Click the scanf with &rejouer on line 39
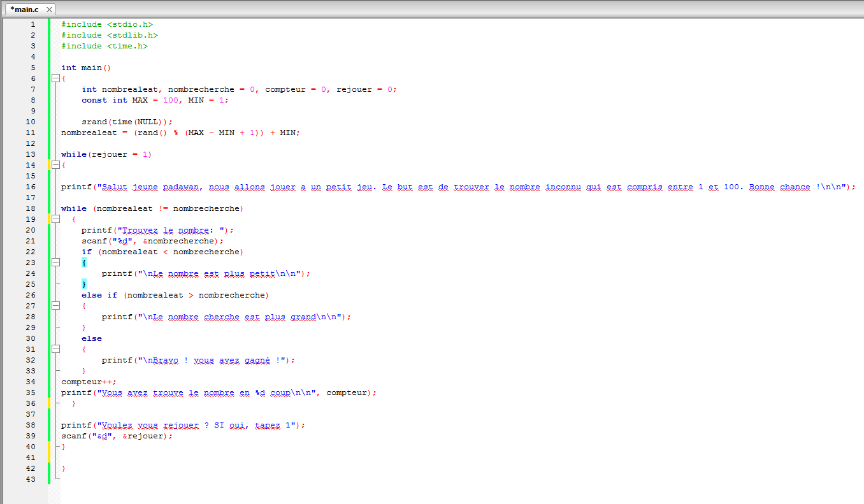This screenshot has height=504, width=864. point(116,436)
